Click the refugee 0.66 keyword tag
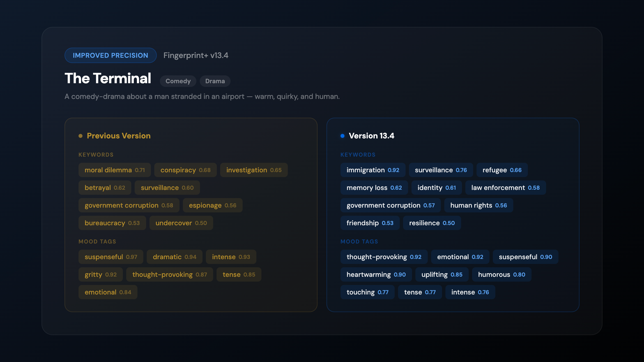644x362 pixels. tap(502, 170)
